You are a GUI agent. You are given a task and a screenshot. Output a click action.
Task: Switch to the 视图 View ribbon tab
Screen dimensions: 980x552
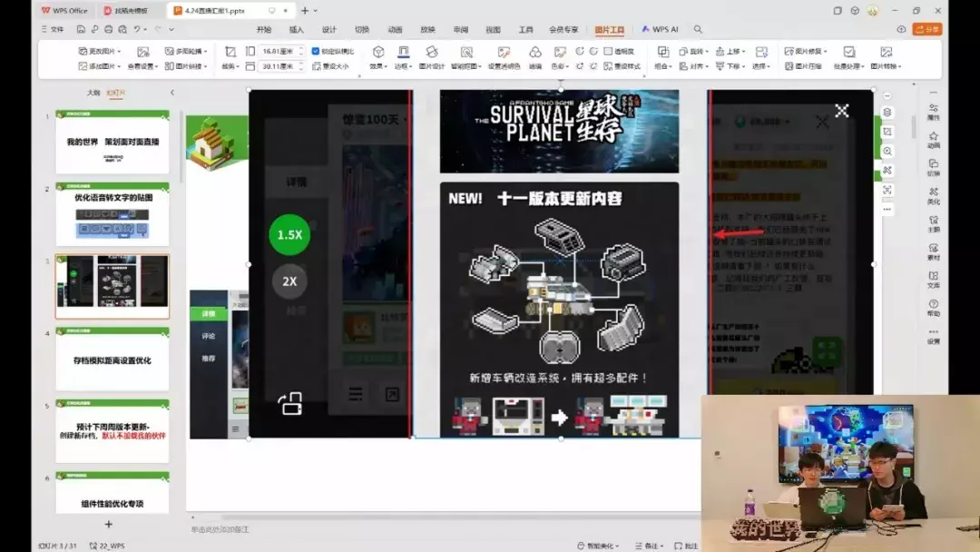point(493,29)
